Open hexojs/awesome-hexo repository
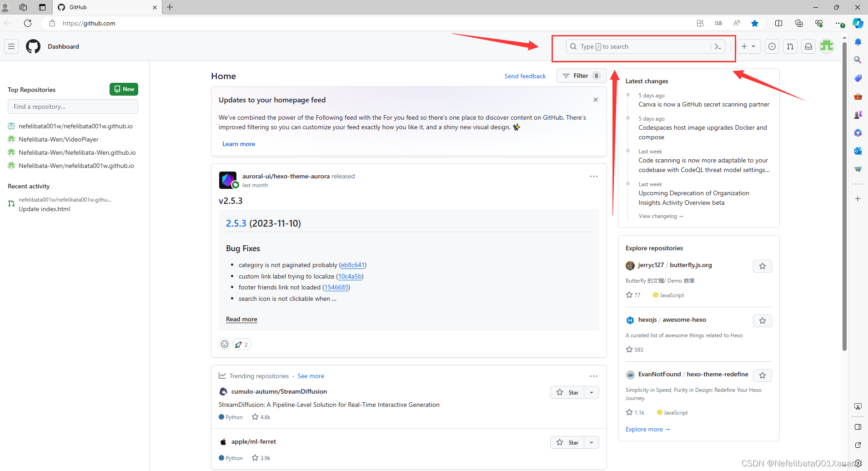 click(672, 319)
